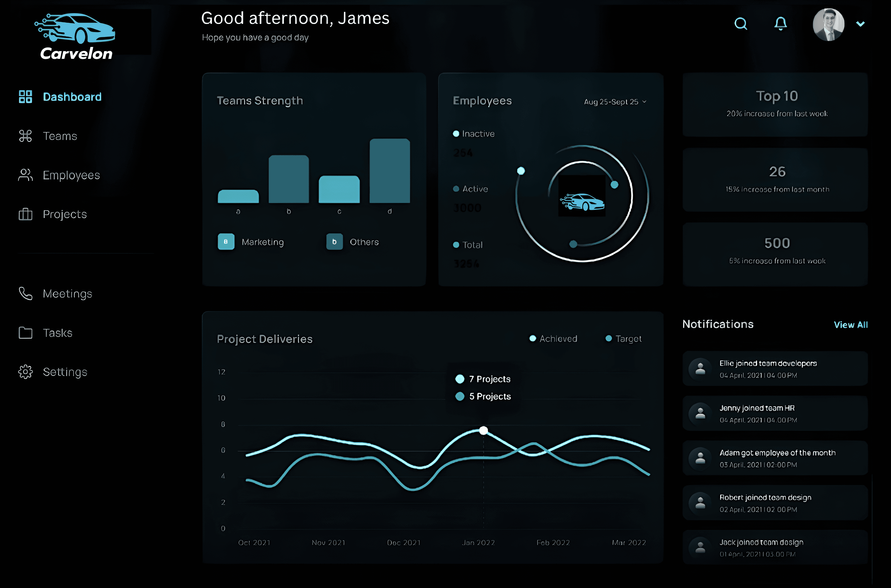Click the search magnifier icon
The height and width of the screenshot is (588, 891).
pyautogui.click(x=740, y=24)
